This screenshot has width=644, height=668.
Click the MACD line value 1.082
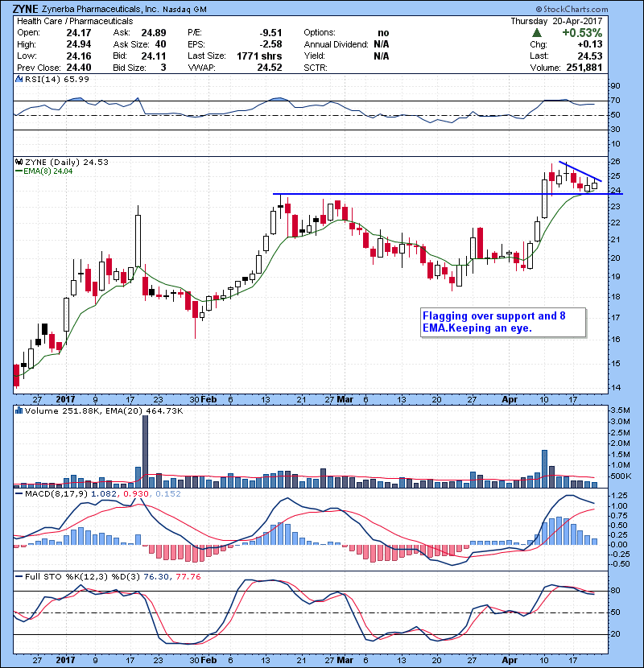(104, 494)
